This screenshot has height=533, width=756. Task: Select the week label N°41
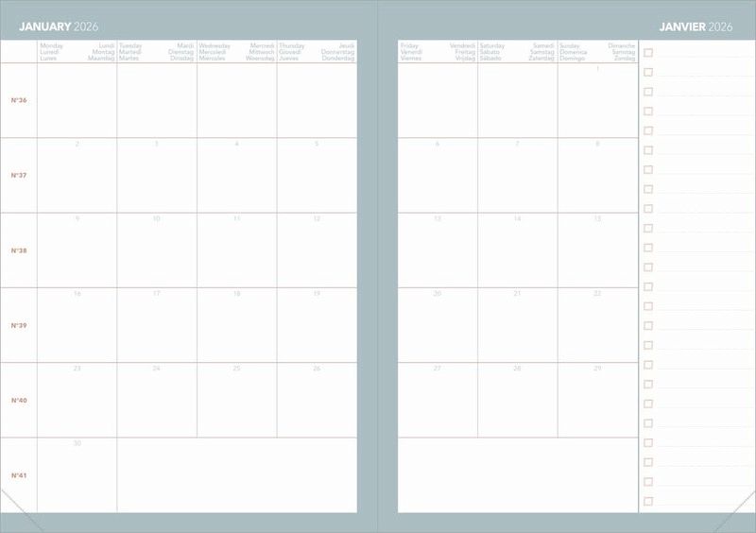(x=19, y=475)
